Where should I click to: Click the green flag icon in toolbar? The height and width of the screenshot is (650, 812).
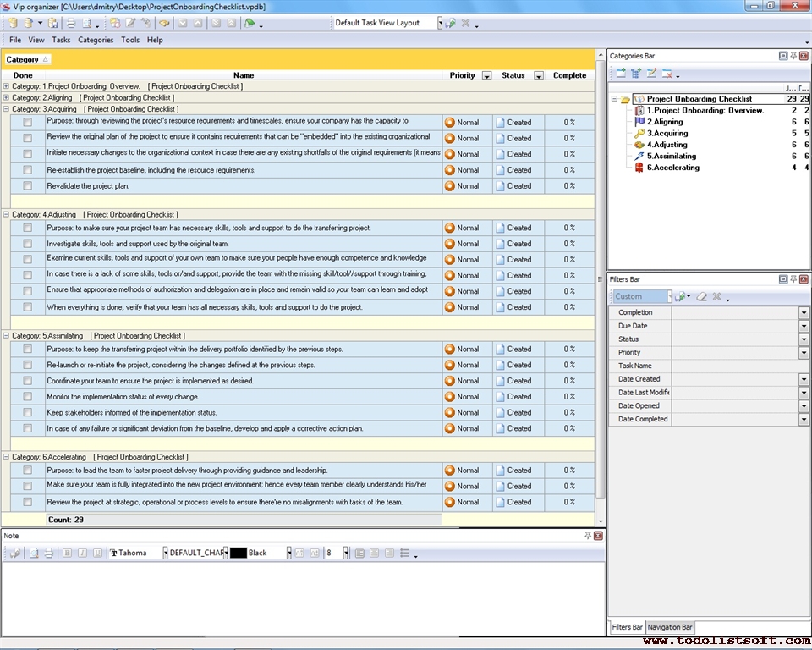pyautogui.click(x=250, y=23)
